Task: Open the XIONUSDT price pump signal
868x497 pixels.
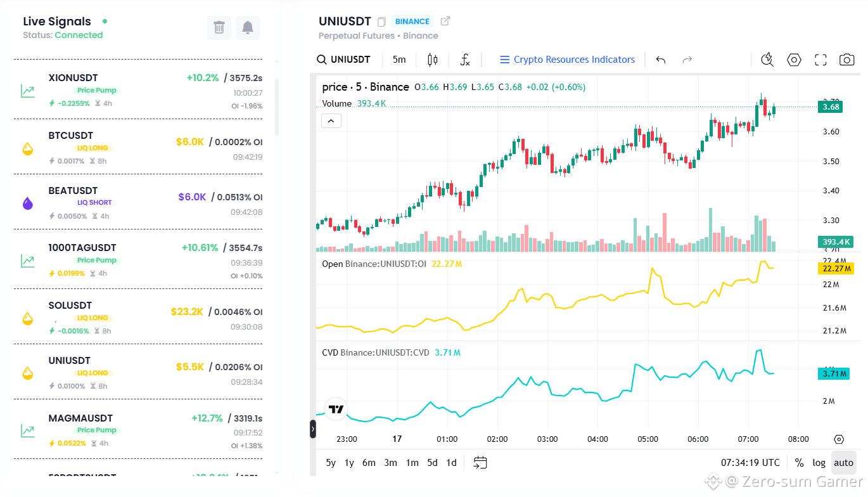Action: point(138,91)
